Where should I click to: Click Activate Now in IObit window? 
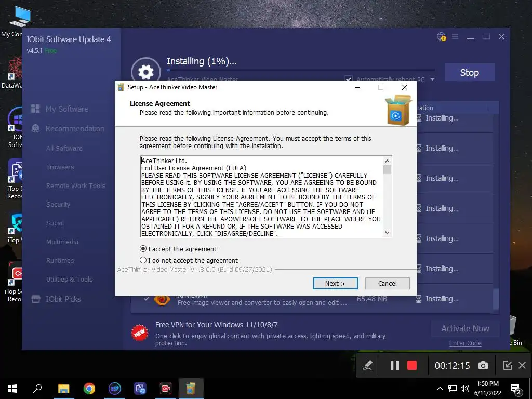pos(465,328)
